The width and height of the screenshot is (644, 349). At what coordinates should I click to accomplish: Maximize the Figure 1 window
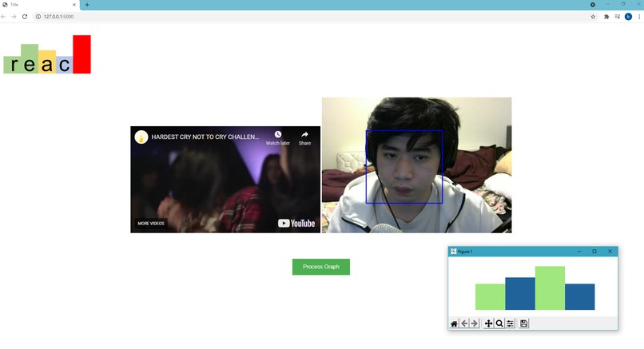tap(594, 252)
